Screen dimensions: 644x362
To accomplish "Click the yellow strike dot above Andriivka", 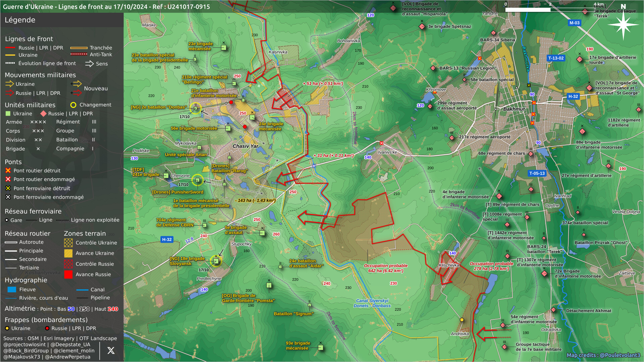I will click(462, 320).
